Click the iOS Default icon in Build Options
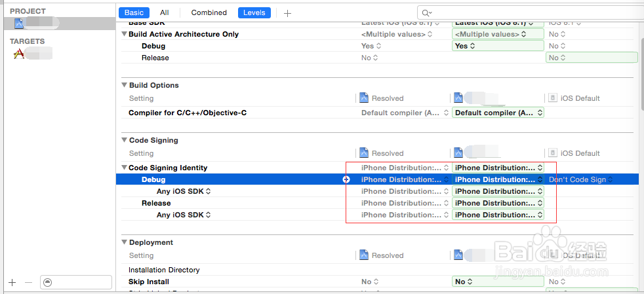Screen dimensions: 644x294 pyautogui.click(x=553, y=98)
